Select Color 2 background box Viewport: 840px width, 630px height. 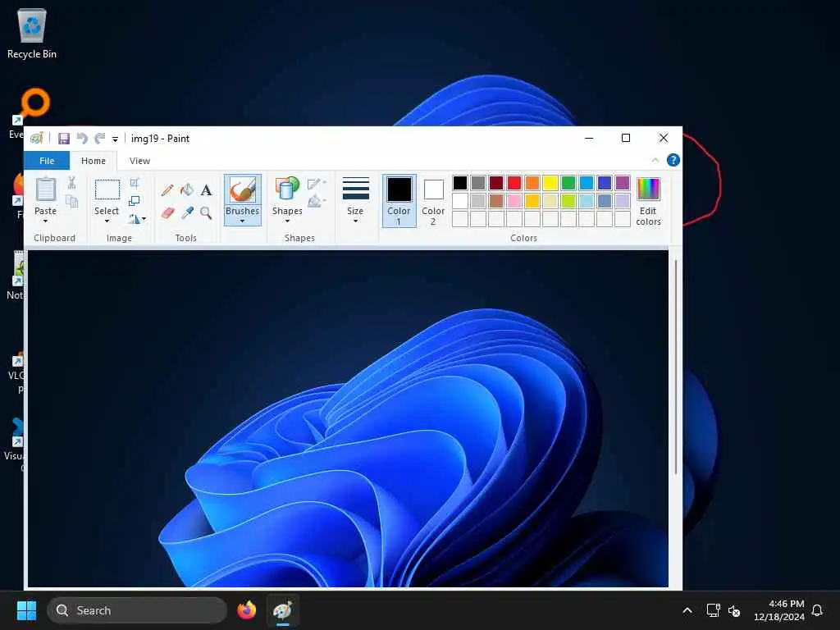pyautogui.click(x=433, y=201)
